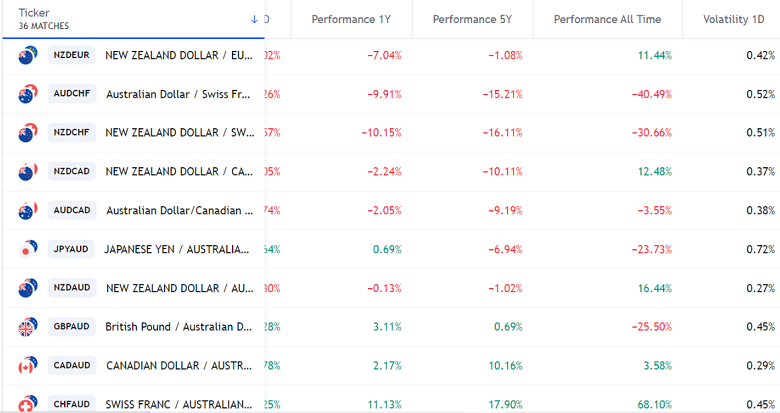
Task: Open Japanese Yen / Australian Dollar link
Action: pos(178,249)
